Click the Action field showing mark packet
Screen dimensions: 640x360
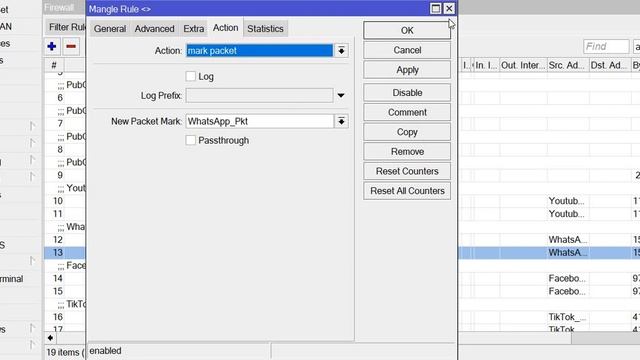260,51
